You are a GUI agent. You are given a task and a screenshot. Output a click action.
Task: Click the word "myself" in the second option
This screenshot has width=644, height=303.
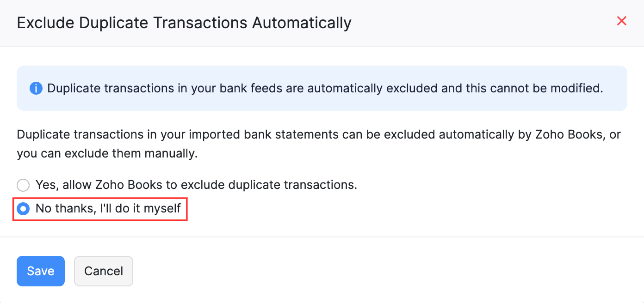[162, 209]
